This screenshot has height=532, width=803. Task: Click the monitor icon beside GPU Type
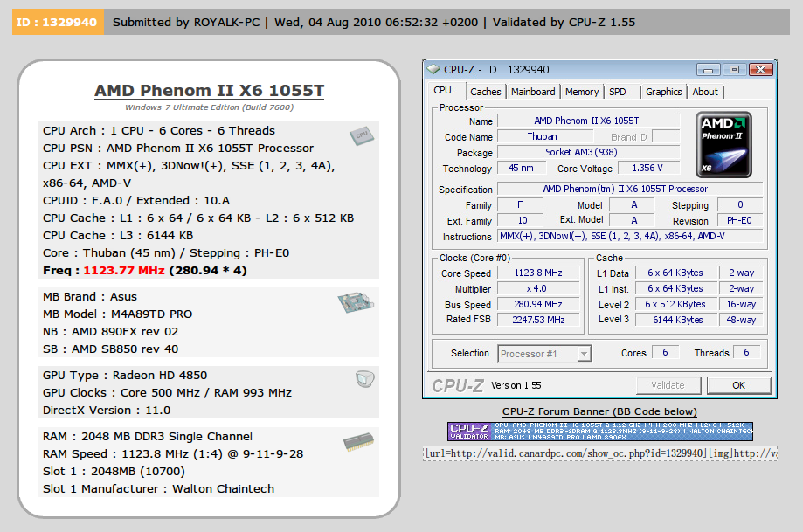(x=365, y=379)
